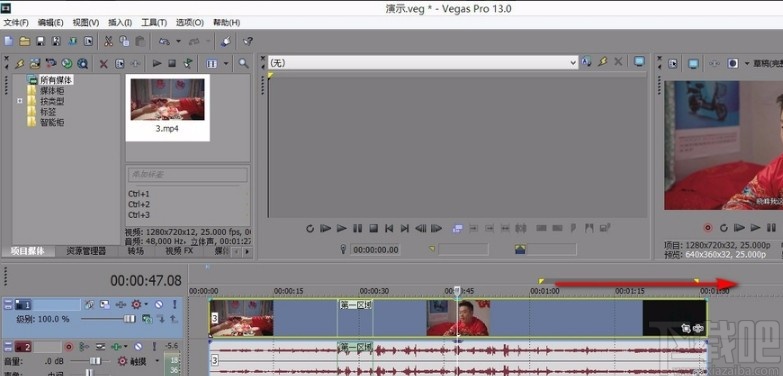Toggle loop playback in the trimmer
Screen dimensions: 783x376
pyautogui.click(x=310, y=228)
